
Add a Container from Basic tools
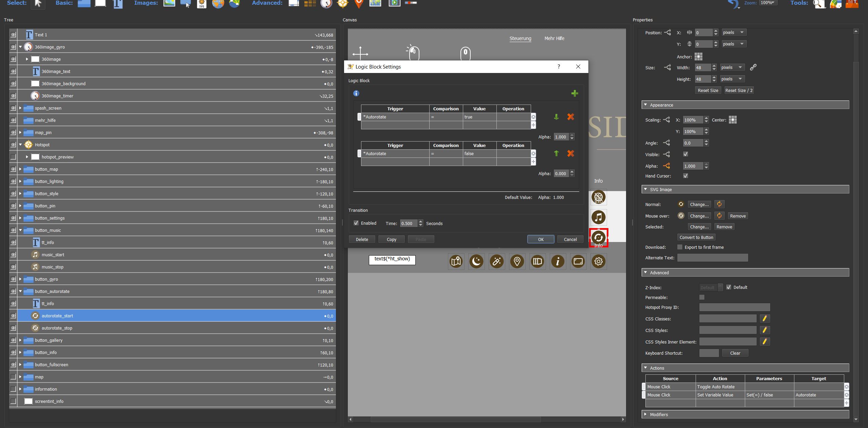[x=84, y=3]
